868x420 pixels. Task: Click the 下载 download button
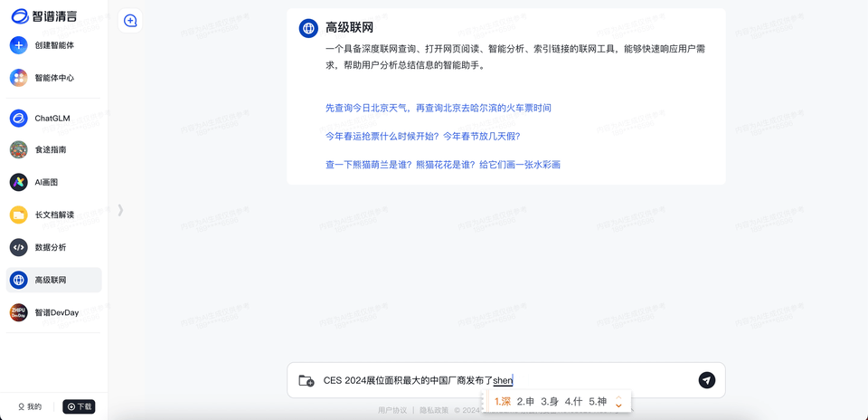click(x=79, y=406)
